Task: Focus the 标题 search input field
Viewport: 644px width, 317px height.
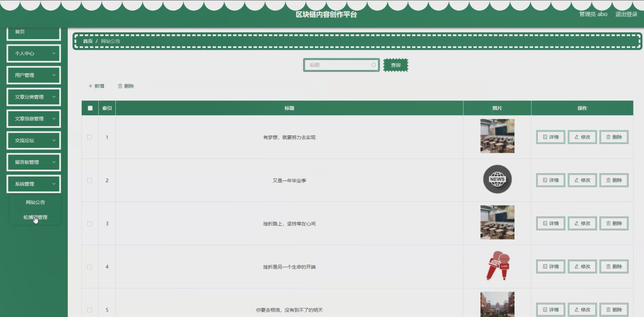Action: tap(341, 65)
